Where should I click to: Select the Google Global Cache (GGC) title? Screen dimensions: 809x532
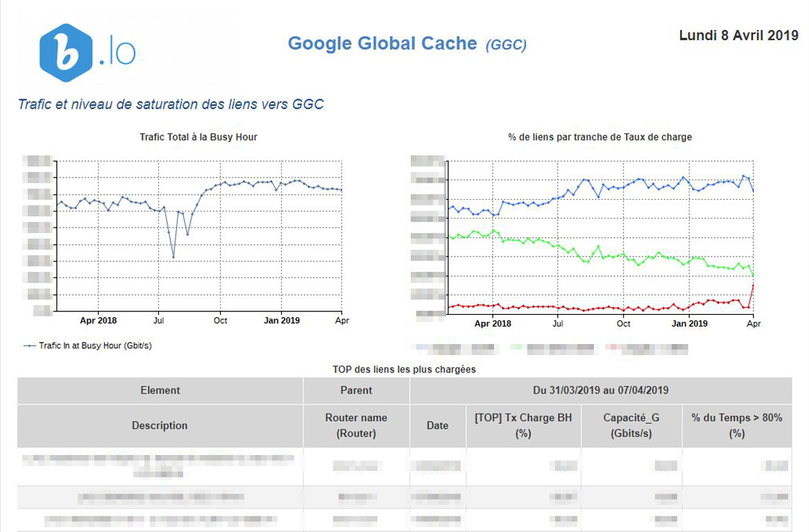tap(407, 44)
